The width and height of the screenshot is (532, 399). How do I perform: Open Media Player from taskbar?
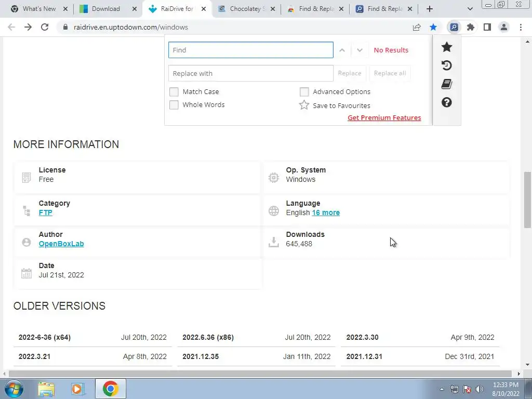(77, 389)
